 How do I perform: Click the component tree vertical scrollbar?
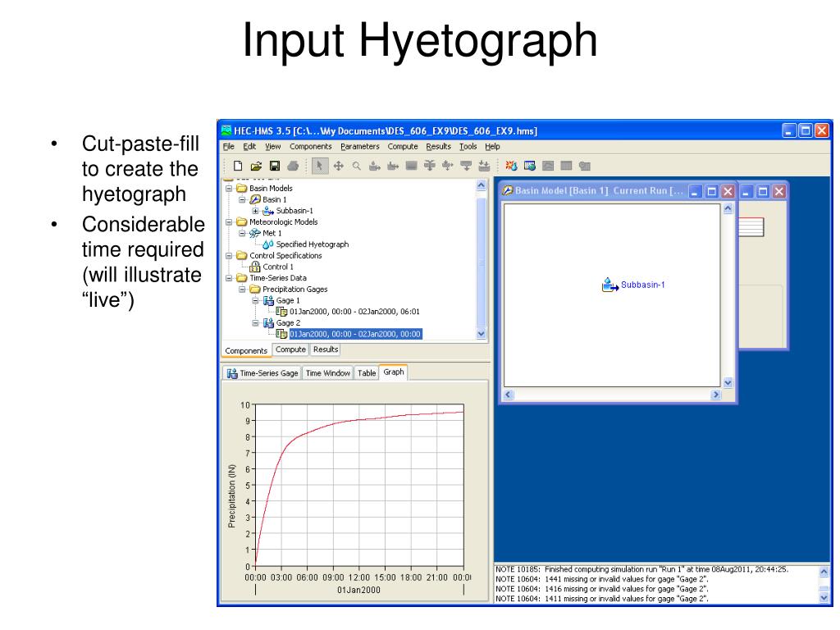[481, 260]
